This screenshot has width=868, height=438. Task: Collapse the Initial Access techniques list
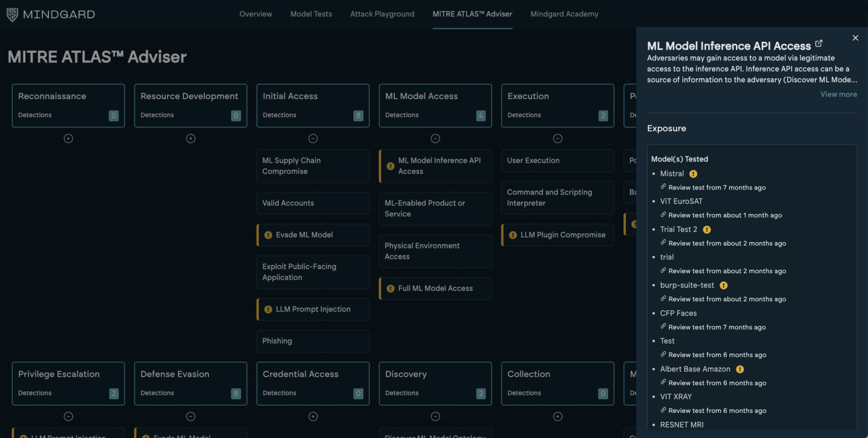pyautogui.click(x=313, y=139)
